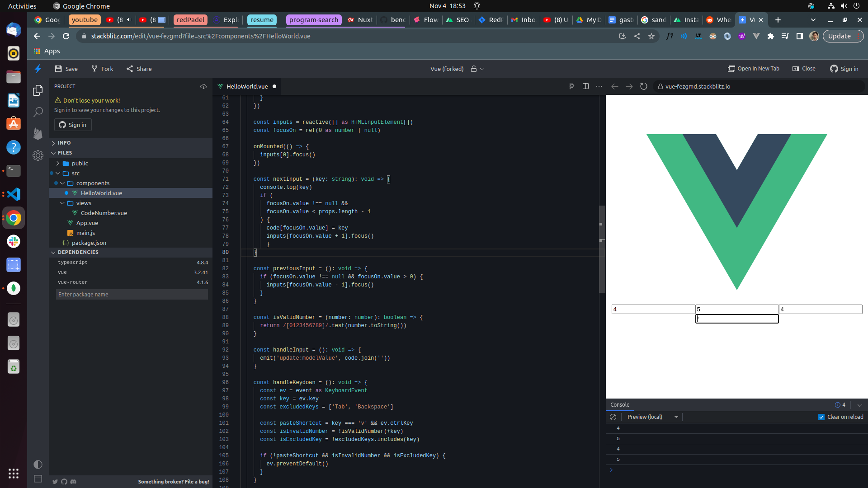Switch to the resume Chrome tab

262,20
